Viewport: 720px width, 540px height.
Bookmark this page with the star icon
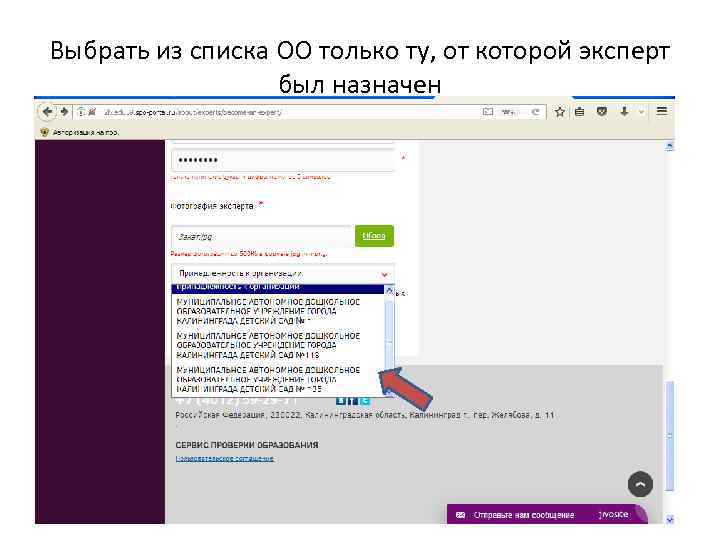coord(559,112)
